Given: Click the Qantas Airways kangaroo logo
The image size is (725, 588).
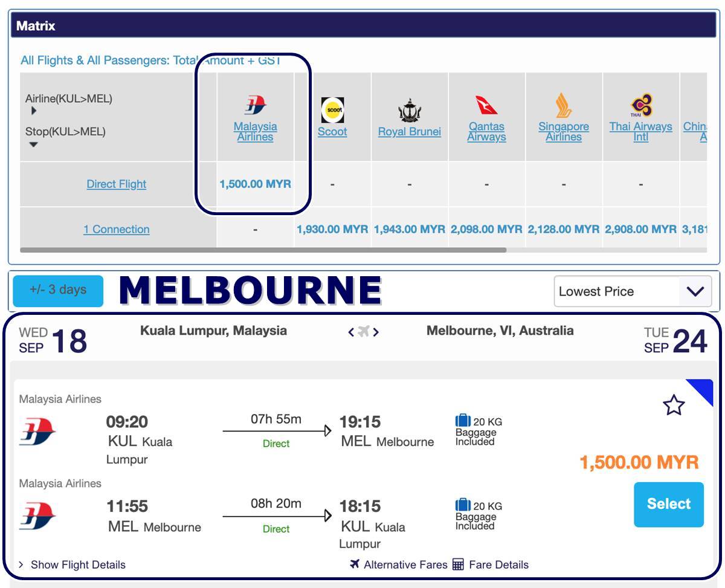Looking at the screenshot, I should tap(486, 105).
